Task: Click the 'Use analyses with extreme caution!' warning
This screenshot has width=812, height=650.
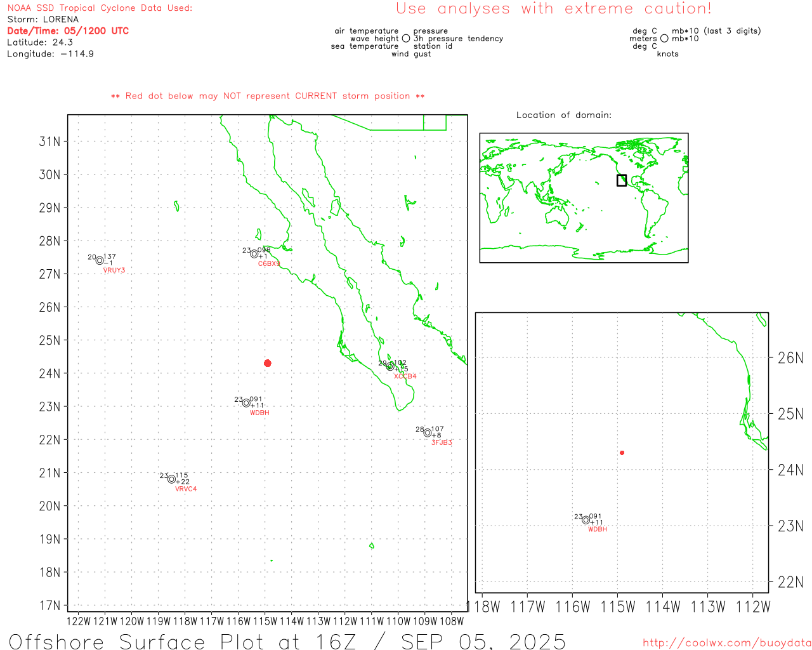Action: click(554, 9)
